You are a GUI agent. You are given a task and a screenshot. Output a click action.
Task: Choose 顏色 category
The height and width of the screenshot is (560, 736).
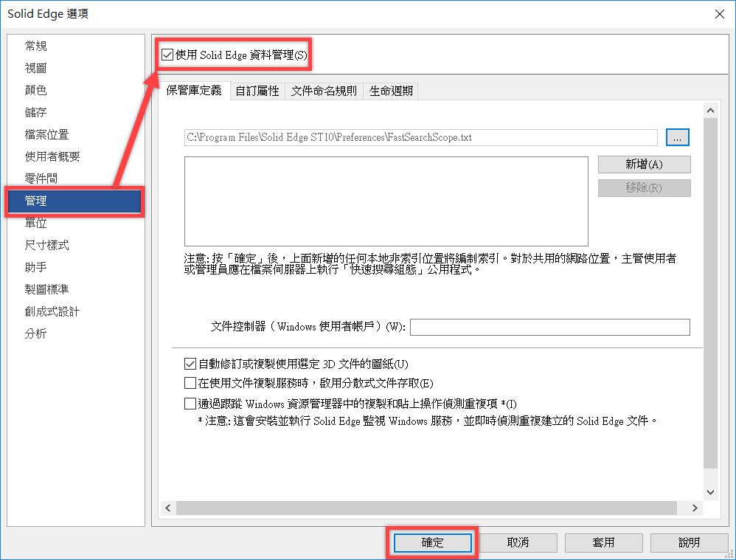coord(35,90)
